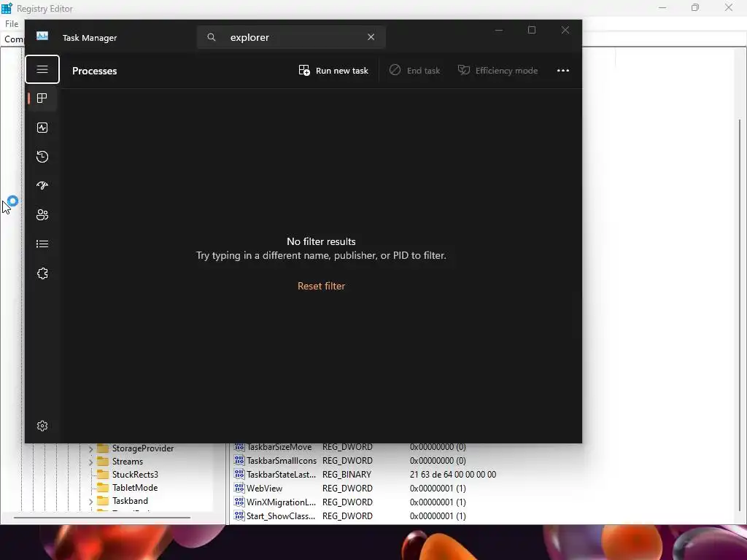Select the Processes page icon in sidebar

click(42, 98)
